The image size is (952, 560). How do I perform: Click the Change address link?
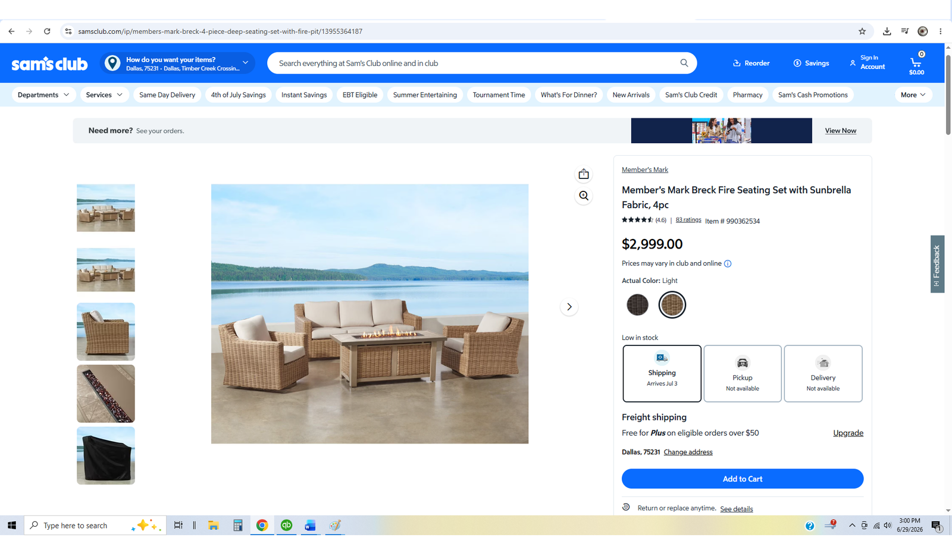click(x=688, y=452)
